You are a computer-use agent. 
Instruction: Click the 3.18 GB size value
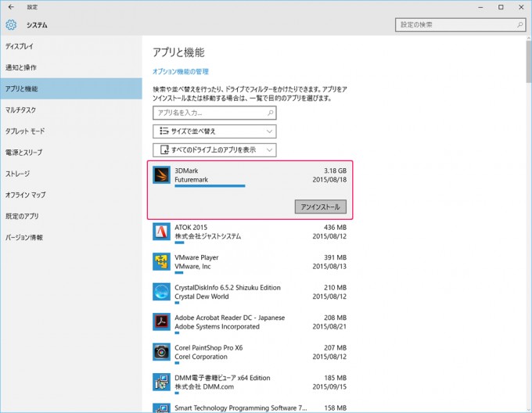pyautogui.click(x=335, y=171)
